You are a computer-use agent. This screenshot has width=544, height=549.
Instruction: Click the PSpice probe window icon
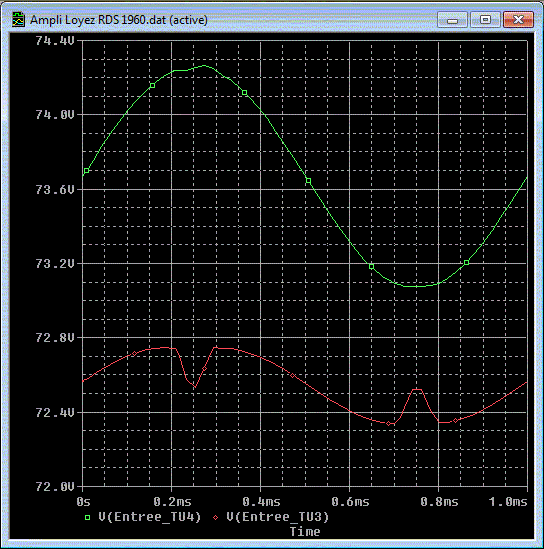pyautogui.click(x=18, y=20)
